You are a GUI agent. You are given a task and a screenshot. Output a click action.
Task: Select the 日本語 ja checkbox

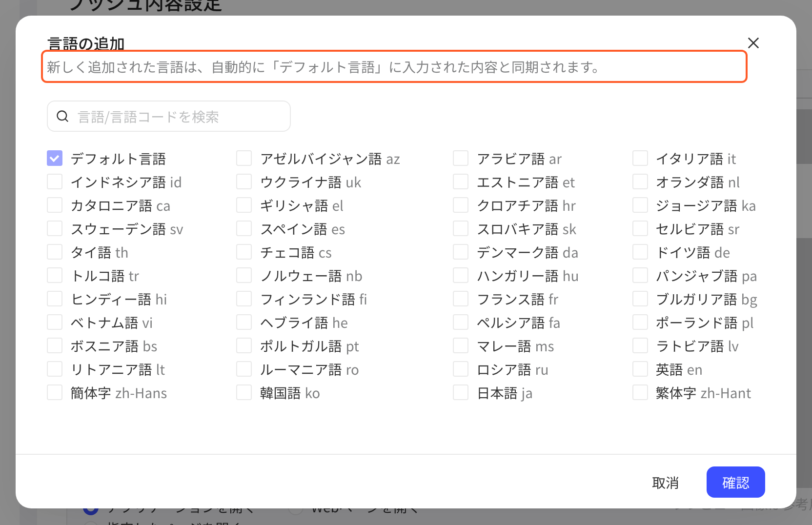tap(461, 392)
